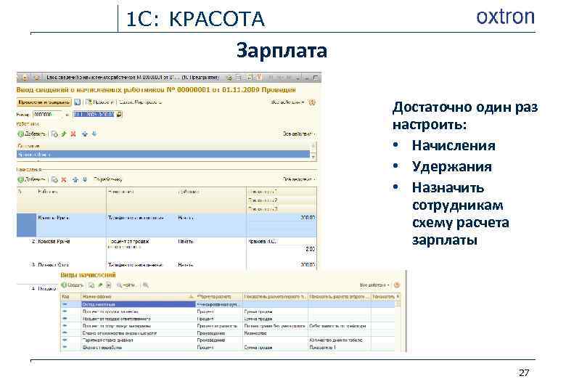Screen dimensions: 566x392
Task: Click green edit pencil icon in Работники toolbar
Action: click(64, 134)
